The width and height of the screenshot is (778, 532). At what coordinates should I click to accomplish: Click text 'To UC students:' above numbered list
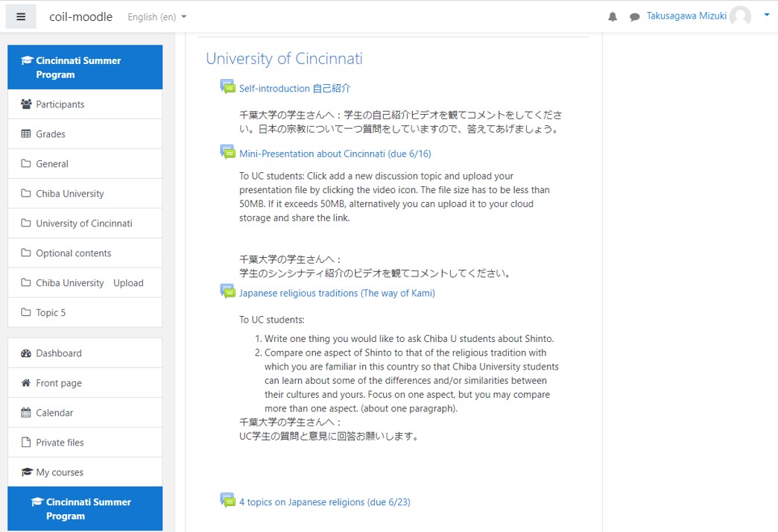272,320
